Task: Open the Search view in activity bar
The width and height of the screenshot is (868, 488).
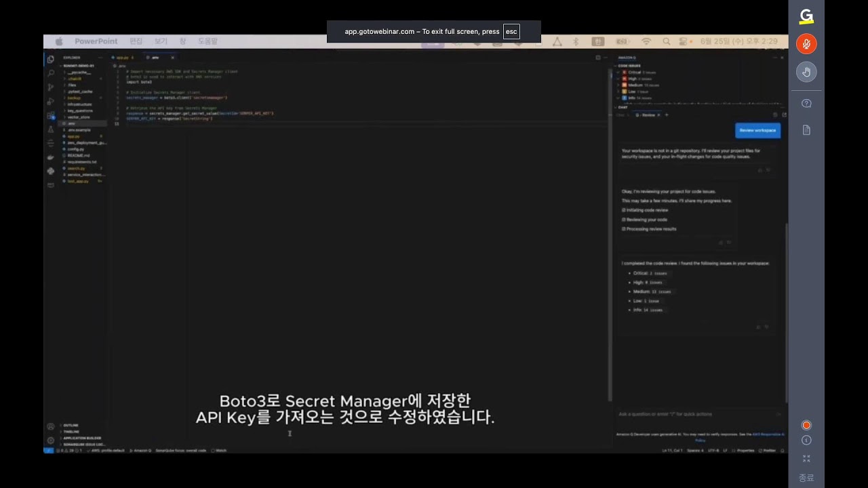Action: tap(50, 73)
